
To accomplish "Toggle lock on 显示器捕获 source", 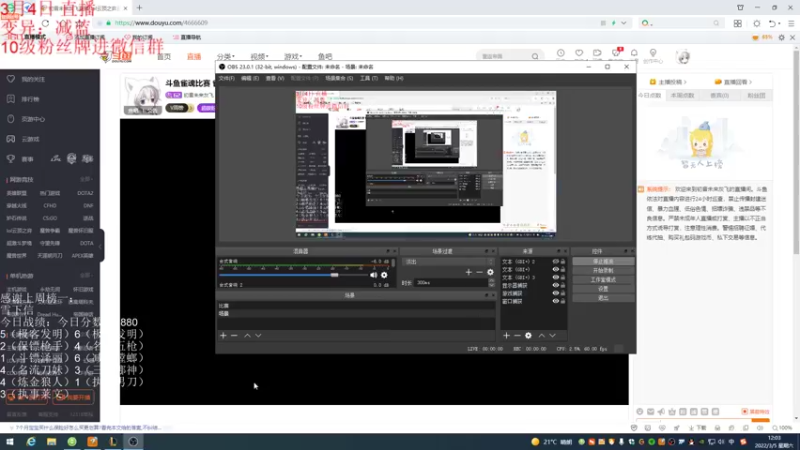I will 563,285.
